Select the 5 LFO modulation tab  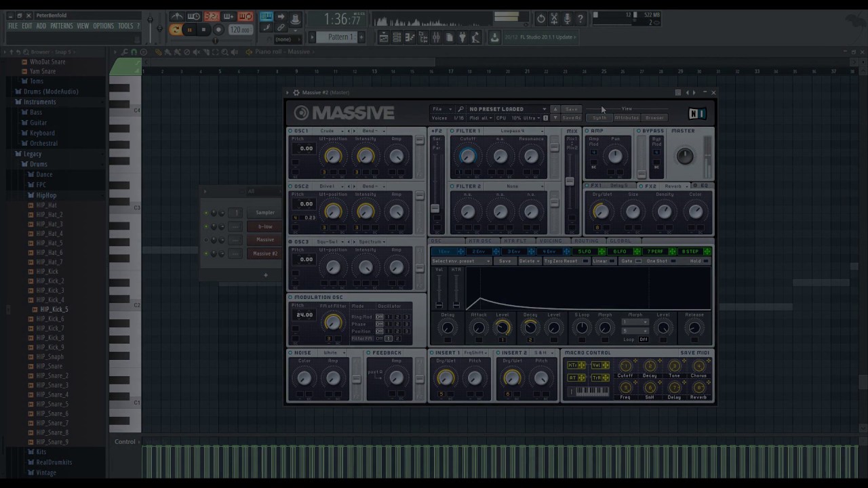(x=588, y=252)
